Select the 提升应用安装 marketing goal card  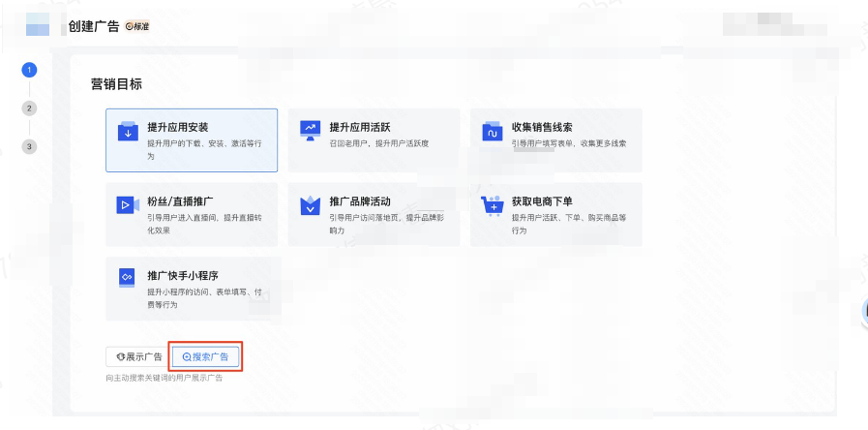click(x=192, y=140)
